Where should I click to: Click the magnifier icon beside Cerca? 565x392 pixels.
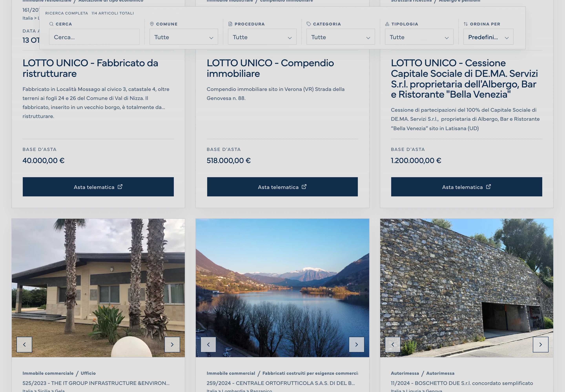click(51, 24)
